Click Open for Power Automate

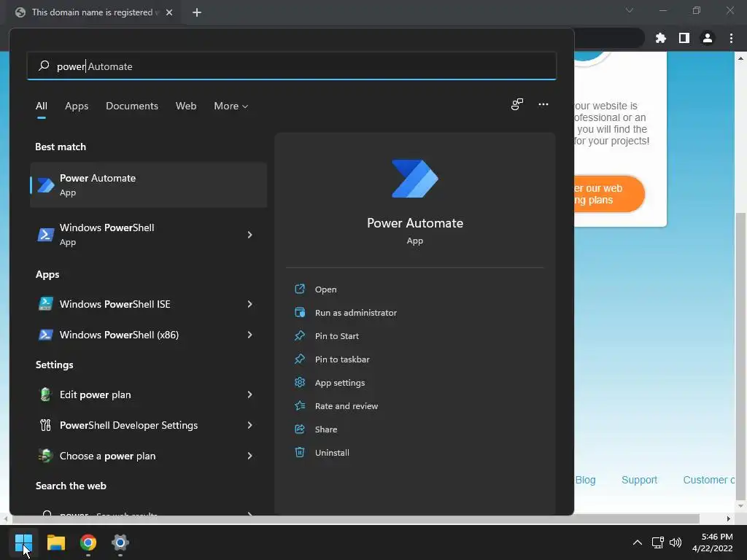(x=326, y=289)
